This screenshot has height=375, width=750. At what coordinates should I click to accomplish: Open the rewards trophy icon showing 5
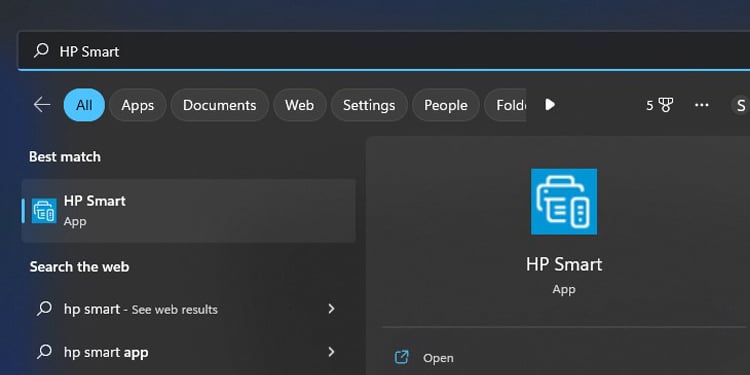(x=660, y=105)
